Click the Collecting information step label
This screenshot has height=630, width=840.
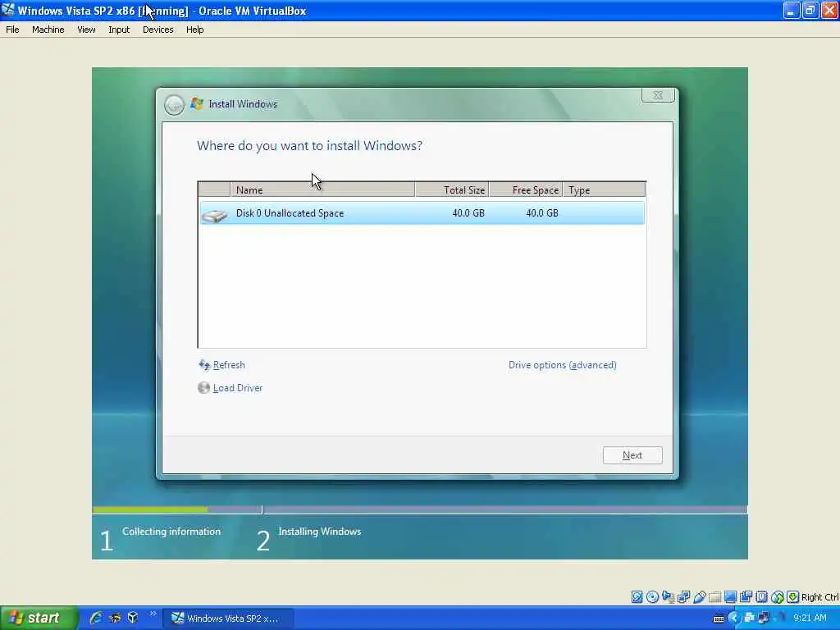pyautogui.click(x=171, y=532)
